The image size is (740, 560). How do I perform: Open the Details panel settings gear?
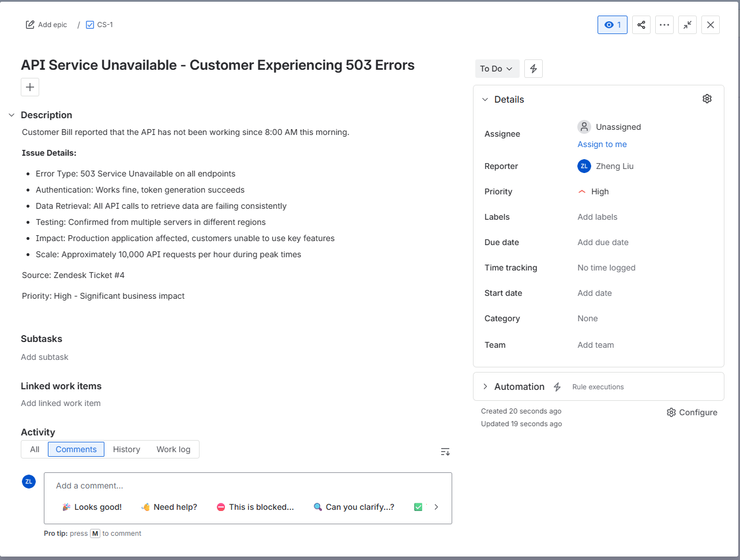coord(707,99)
